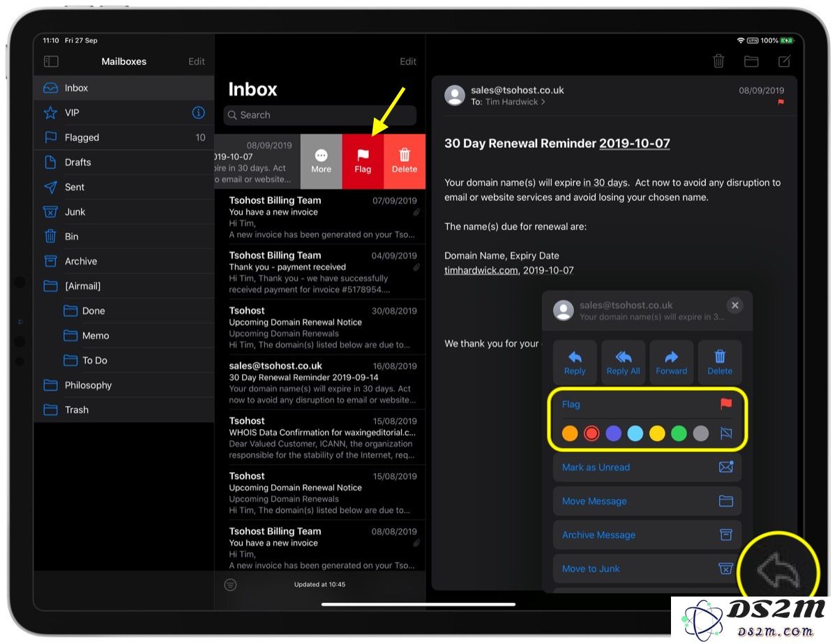Select Archive Message

647,535
